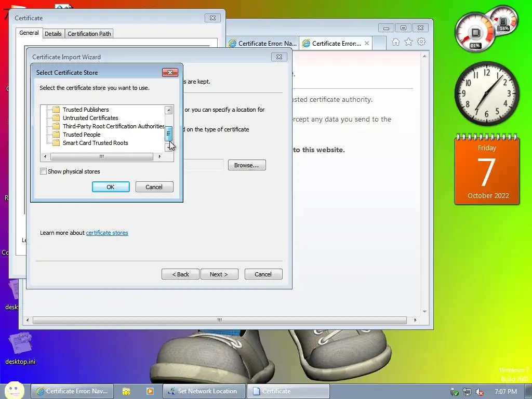
Task: Close the Select Certificate Store dialog
Action: [170, 72]
